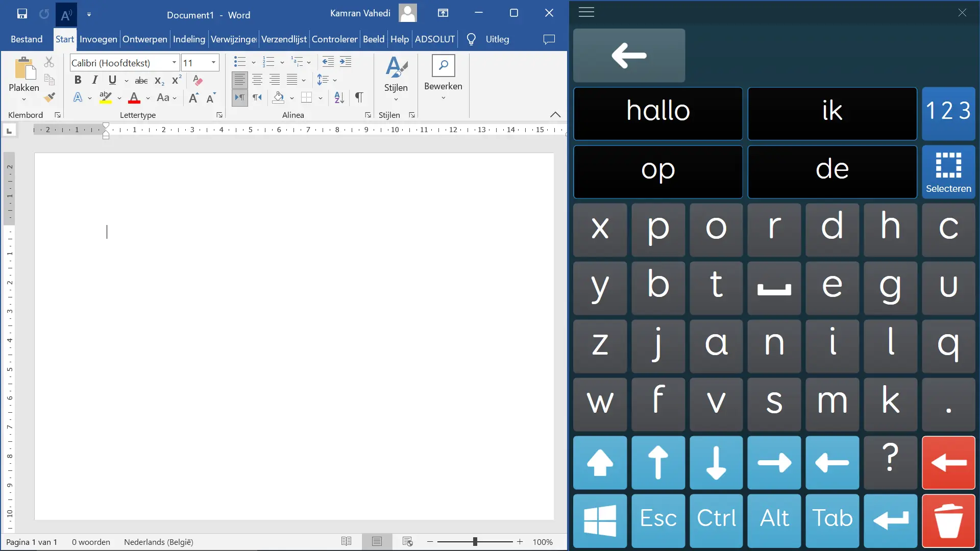Click the zoom slider handle
The image size is (980, 551).
(x=475, y=542)
